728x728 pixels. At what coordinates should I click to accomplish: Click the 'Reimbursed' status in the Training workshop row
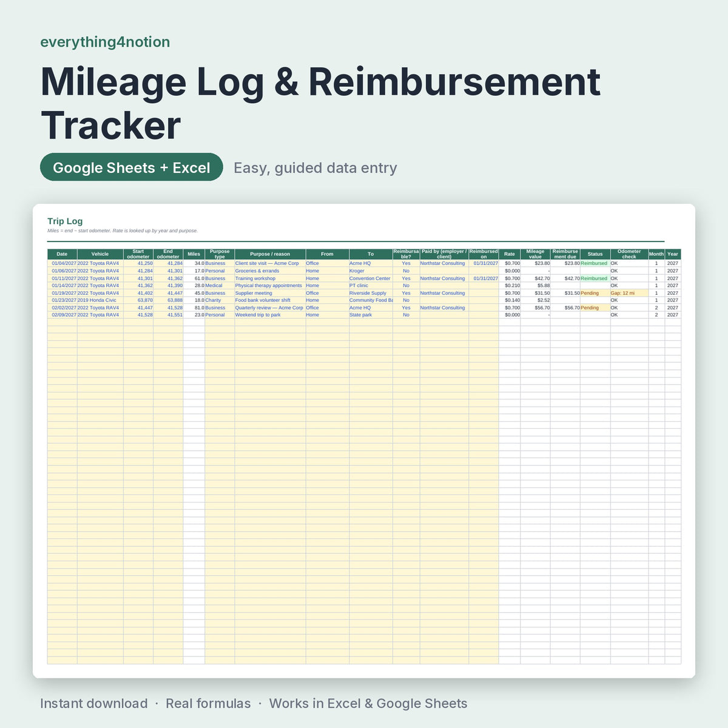pos(595,278)
